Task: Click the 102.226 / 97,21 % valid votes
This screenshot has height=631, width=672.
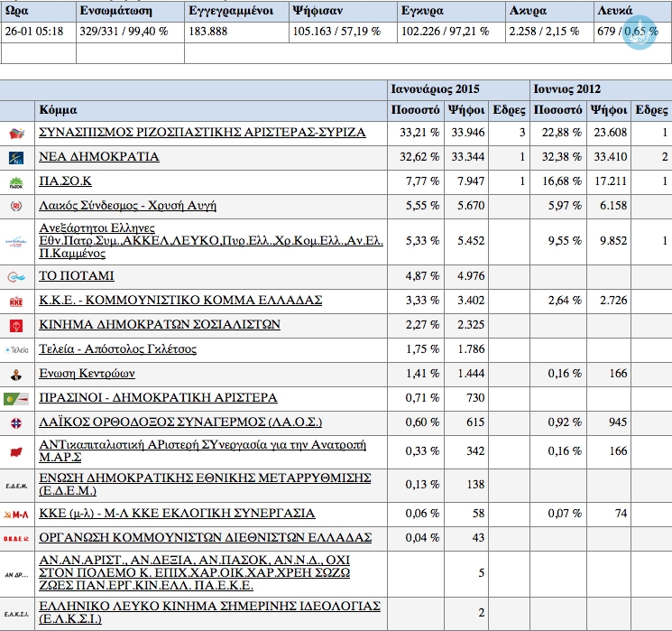Action: pyautogui.click(x=445, y=32)
